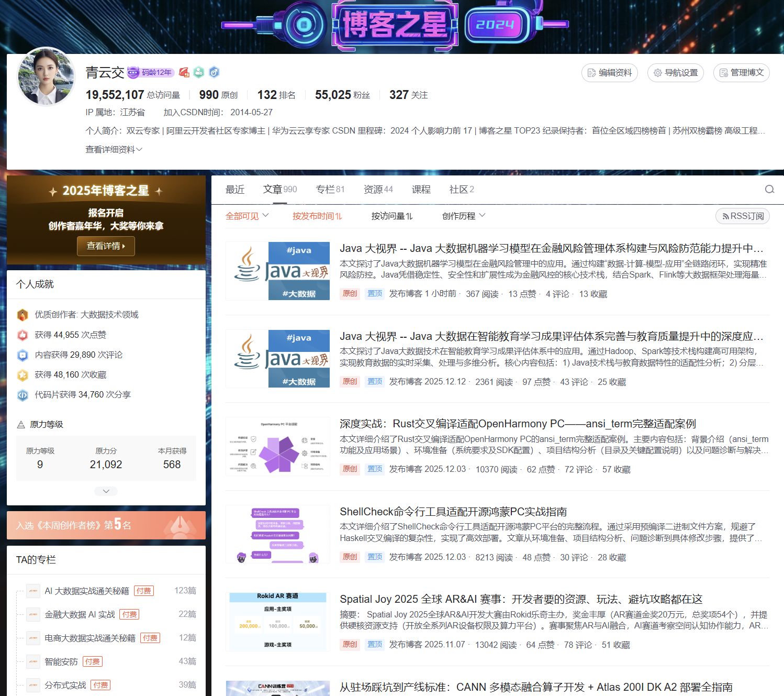Click the 收藏 star achievement icon

click(x=23, y=375)
